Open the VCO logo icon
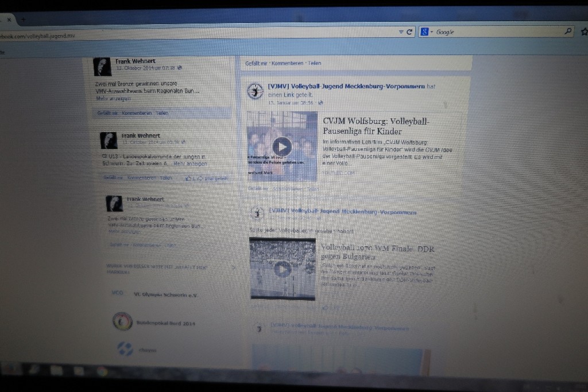This screenshot has height=392, width=588. click(117, 293)
